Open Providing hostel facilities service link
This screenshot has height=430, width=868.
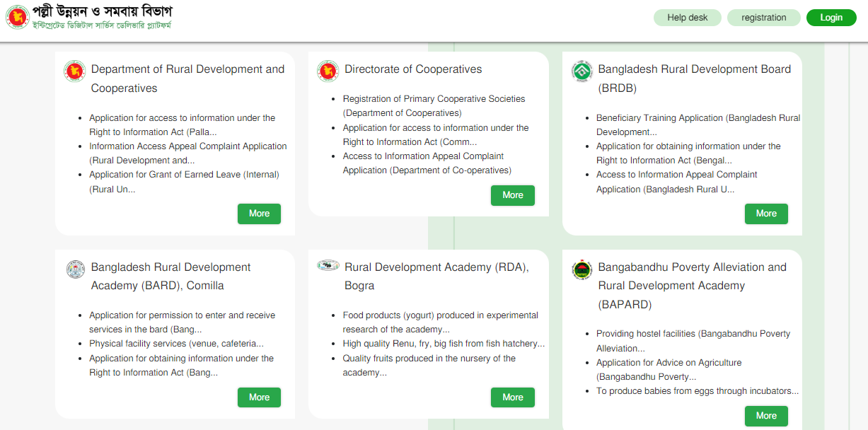[x=693, y=340]
